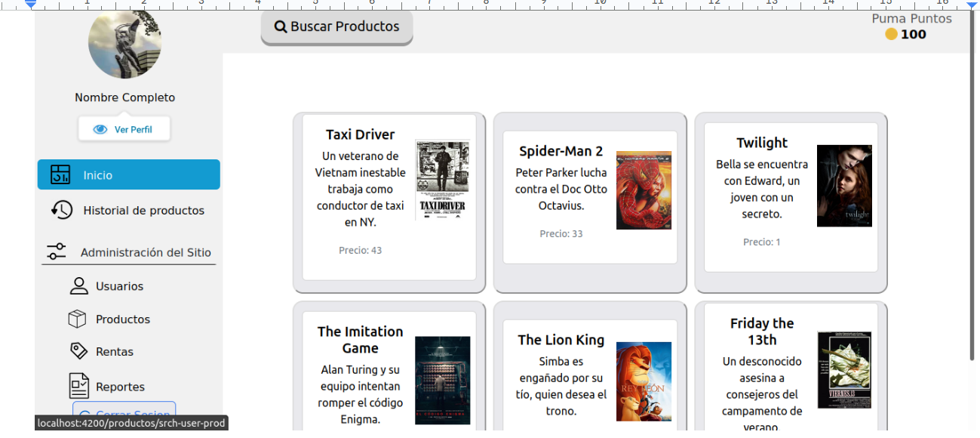
Task: Click the history clock icon
Action: click(x=62, y=210)
